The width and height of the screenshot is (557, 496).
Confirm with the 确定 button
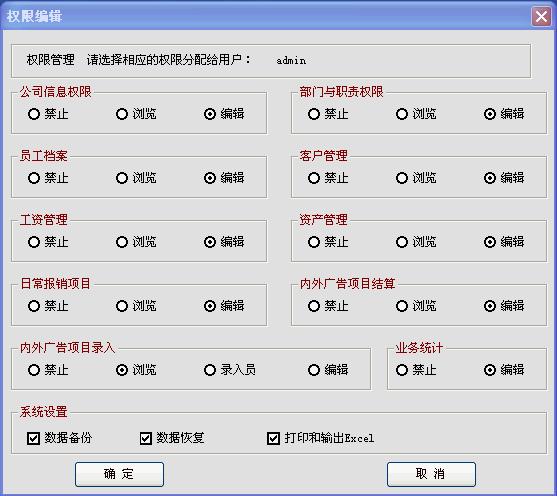(x=119, y=474)
